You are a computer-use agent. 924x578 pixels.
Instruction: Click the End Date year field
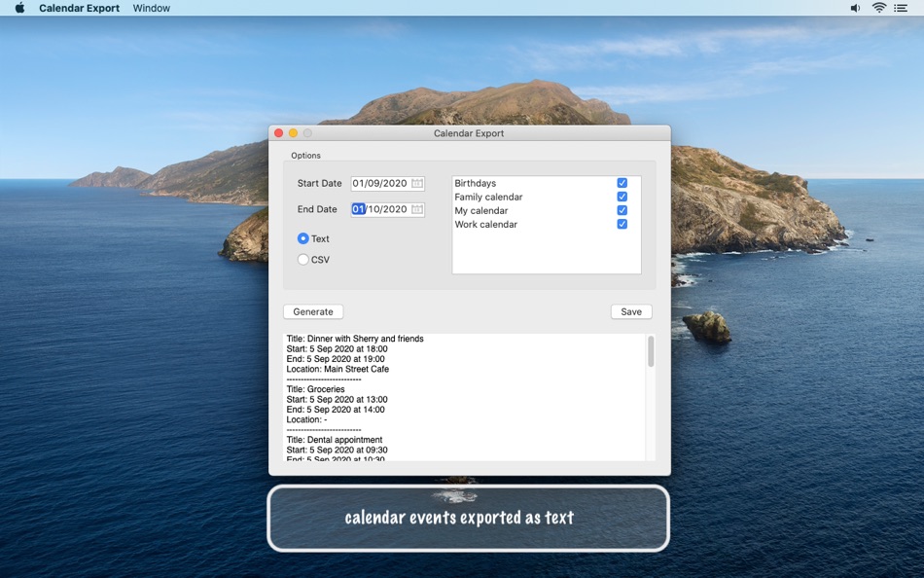point(395,209)
